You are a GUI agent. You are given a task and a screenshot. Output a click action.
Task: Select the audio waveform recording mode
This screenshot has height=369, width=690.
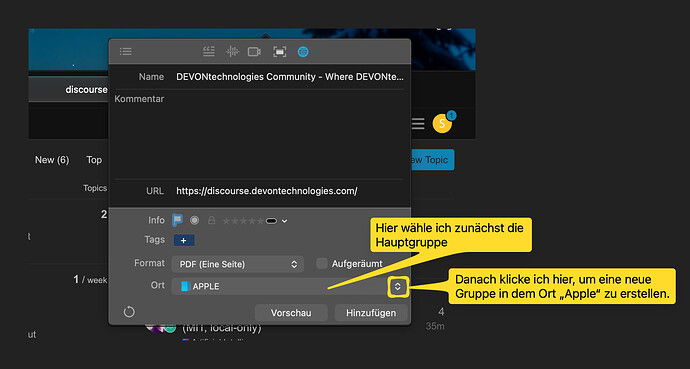(x=232, y=52)
